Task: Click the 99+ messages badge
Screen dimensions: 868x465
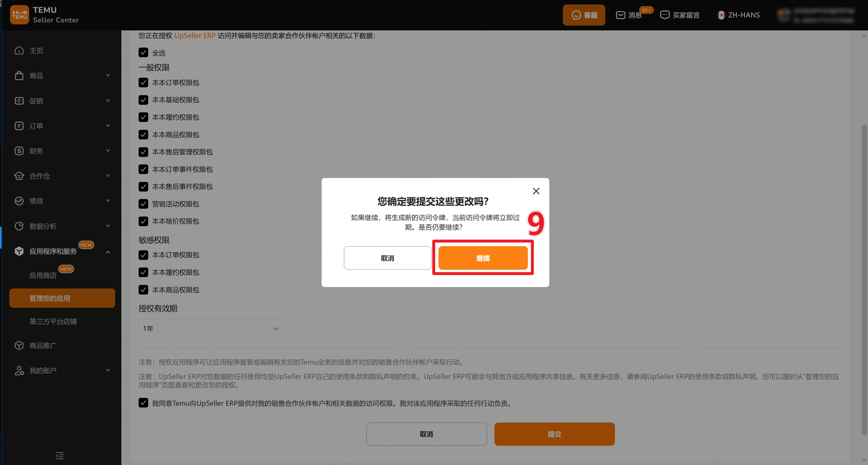Action: click(x=646, y=10)
